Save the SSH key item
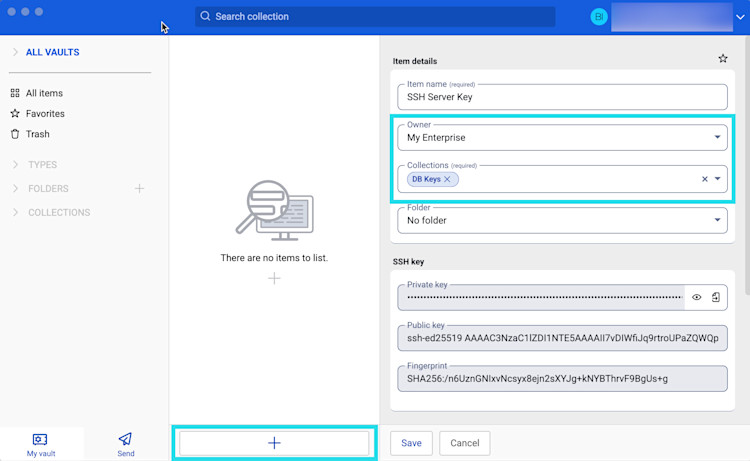750x461 pixels. click(x=411, y=443)
